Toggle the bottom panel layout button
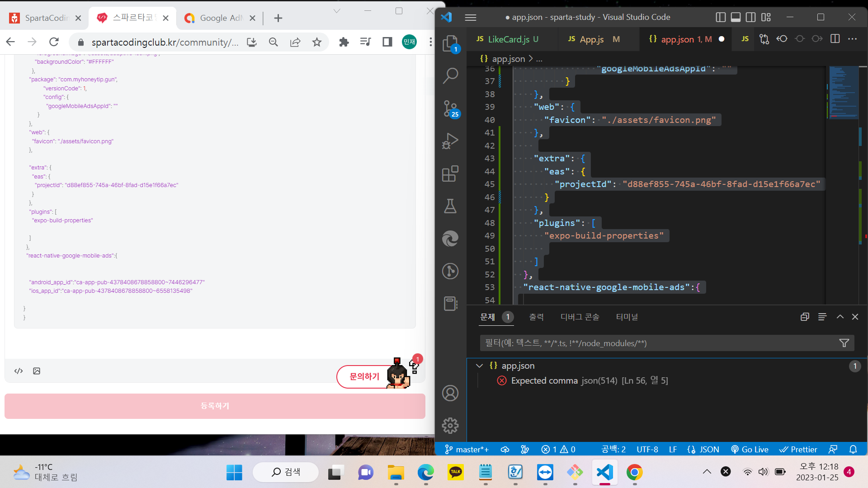Viewport: 868px width, 488px height. click(736, 17)
